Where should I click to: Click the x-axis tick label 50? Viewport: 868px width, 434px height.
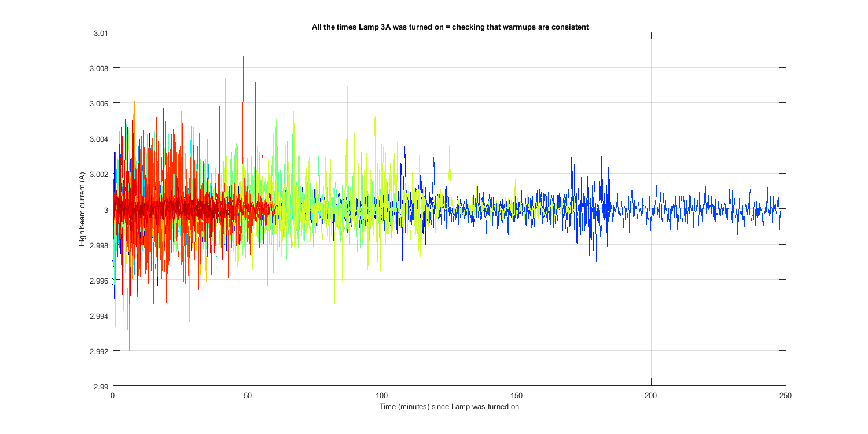[x=248, y=396]
